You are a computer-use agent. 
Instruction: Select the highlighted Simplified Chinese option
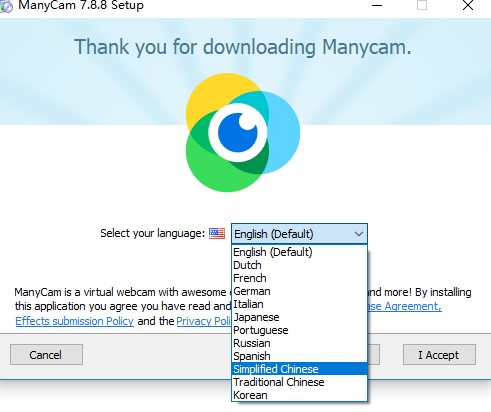coord(299,369)
